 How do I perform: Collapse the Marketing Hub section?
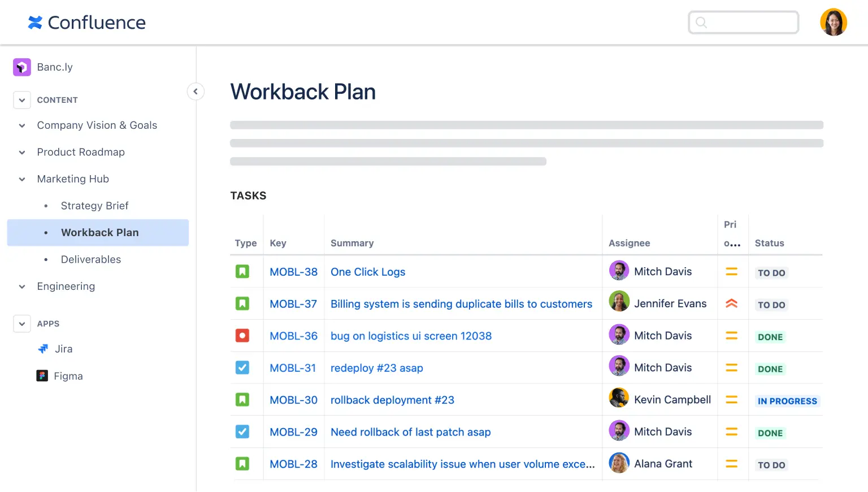pyautogui.click(x=21, y=179)
